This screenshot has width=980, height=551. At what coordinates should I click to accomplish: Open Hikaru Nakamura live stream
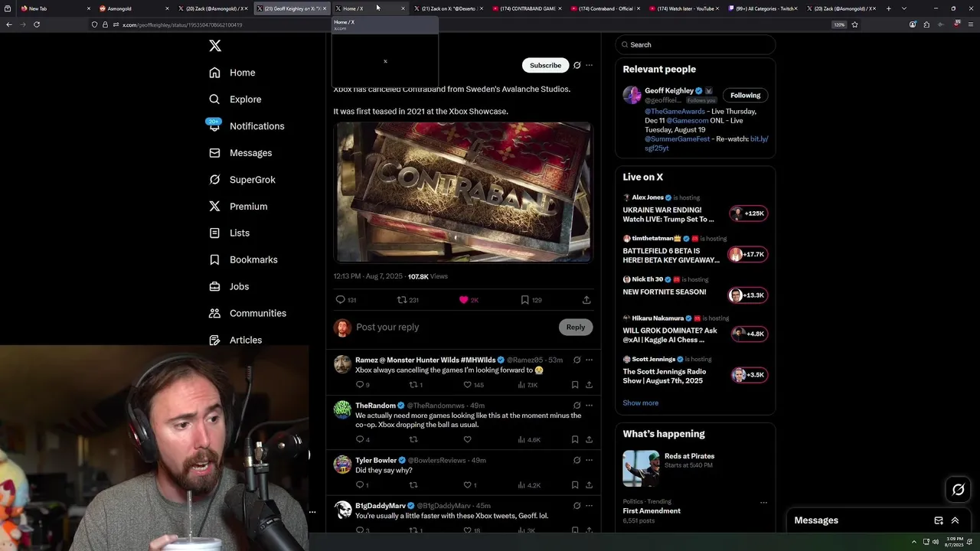[695, 331]
